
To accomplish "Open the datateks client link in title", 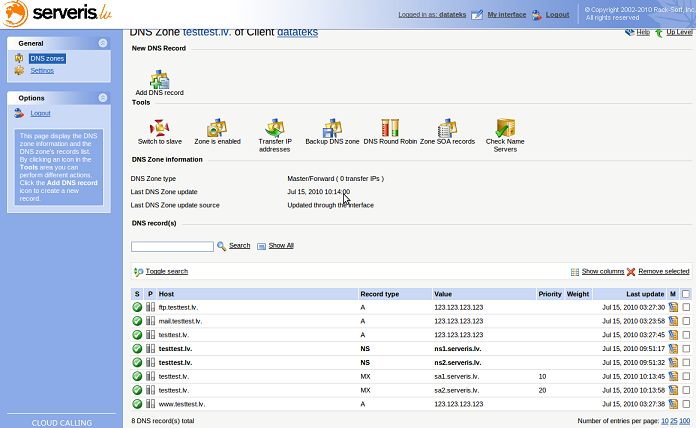I will point(297,32).
